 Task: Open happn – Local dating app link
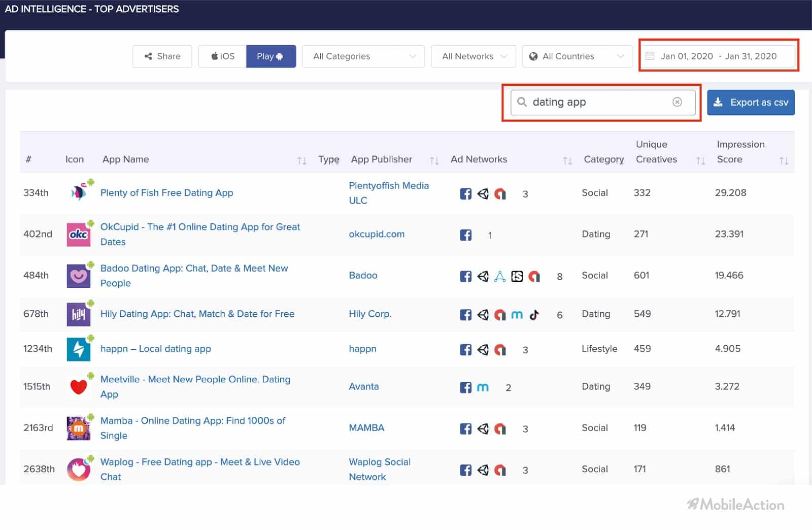tap(156, 349)
